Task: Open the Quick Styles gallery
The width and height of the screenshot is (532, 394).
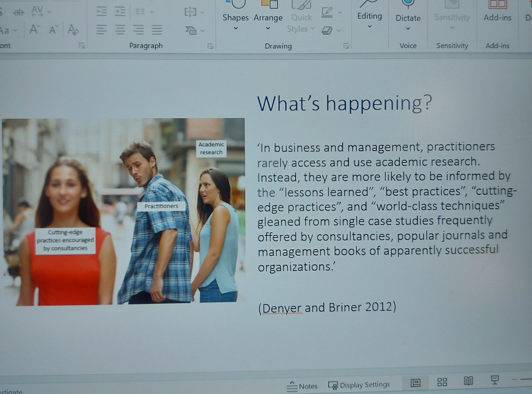Action: (301, 17)
